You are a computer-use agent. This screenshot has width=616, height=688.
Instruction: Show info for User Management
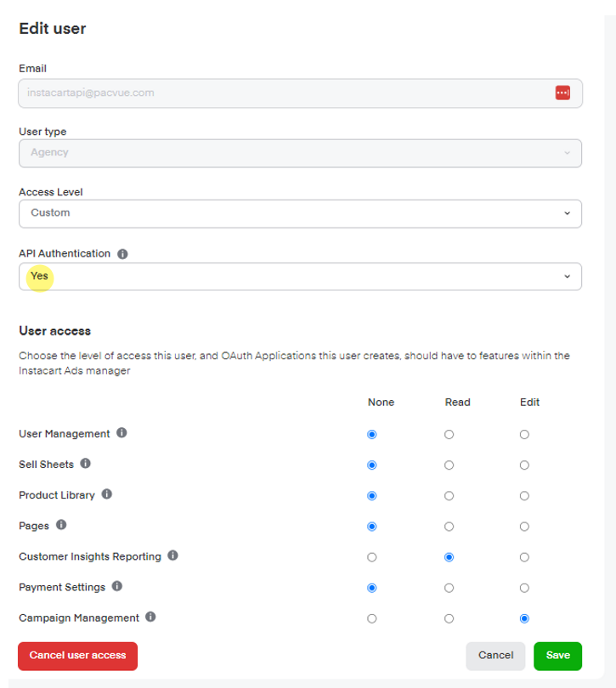(x=122, y=433)
